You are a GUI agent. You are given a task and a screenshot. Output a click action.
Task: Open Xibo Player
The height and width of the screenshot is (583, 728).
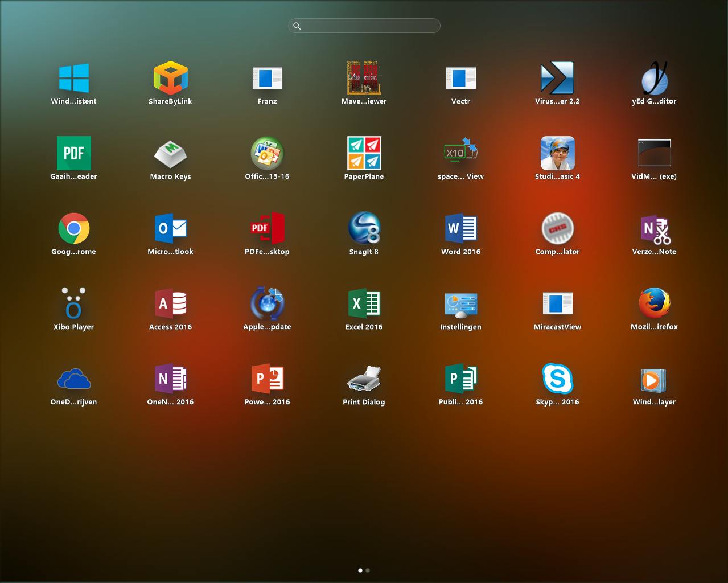pos(73,303)
